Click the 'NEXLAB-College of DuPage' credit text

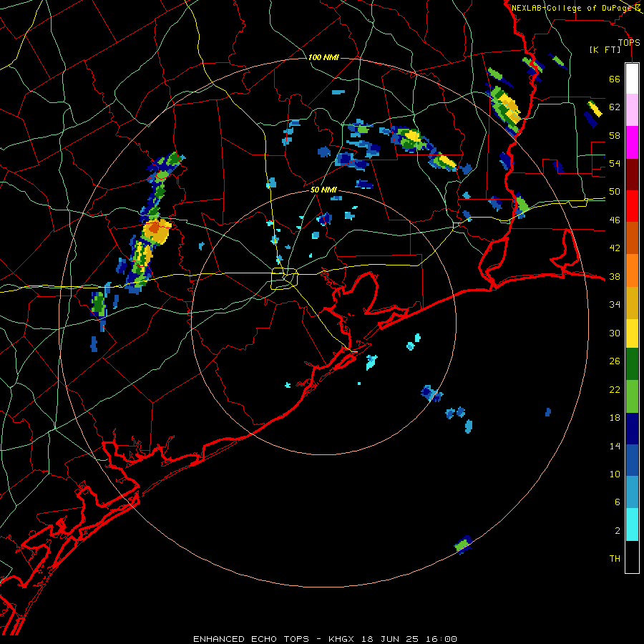tap(572, 8)
